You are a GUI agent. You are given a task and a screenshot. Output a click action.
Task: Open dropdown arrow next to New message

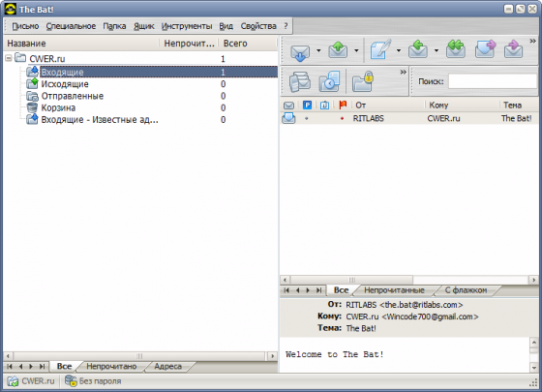click(398, 50)
